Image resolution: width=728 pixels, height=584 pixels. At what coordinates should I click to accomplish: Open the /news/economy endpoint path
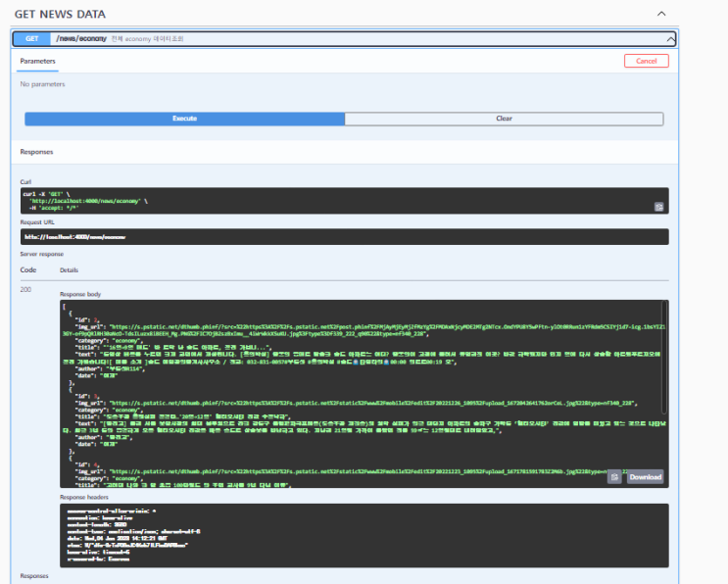point(81,38)
